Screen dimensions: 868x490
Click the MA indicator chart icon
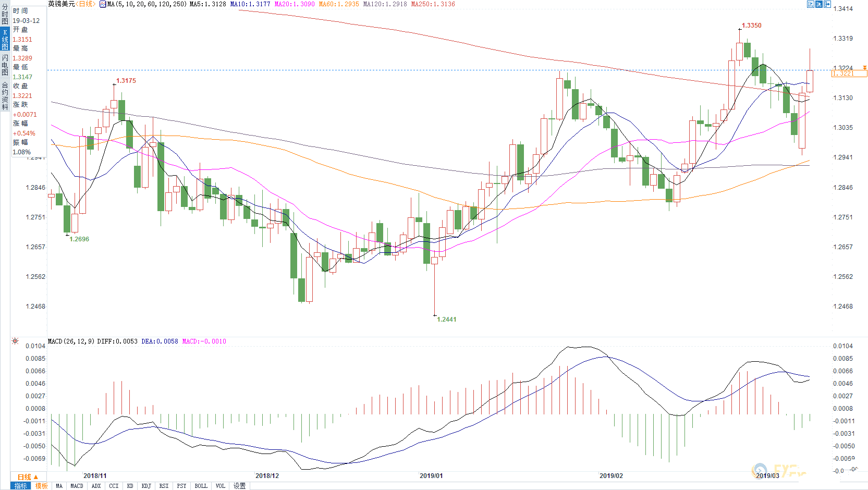103,4
